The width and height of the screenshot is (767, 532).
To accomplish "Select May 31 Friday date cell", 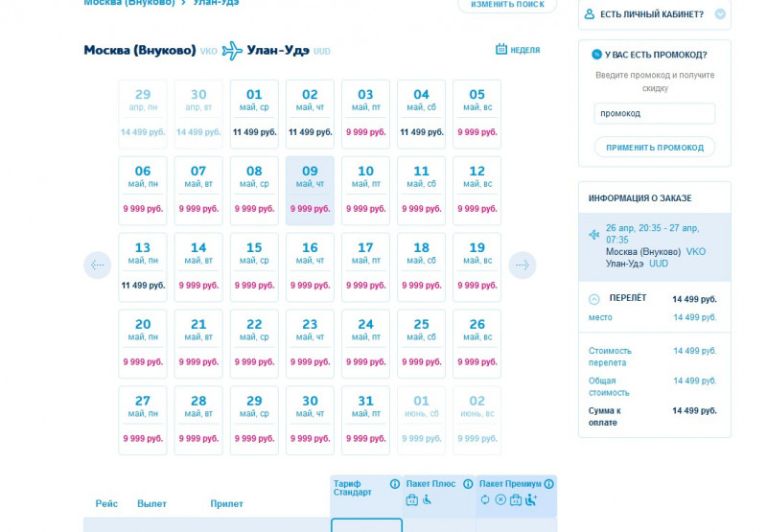I will pos(366,421).
